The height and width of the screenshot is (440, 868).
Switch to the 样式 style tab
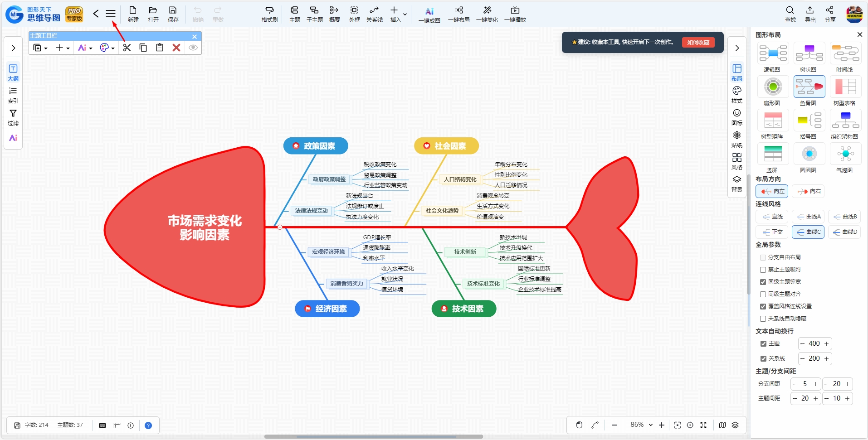pos(737,95)
